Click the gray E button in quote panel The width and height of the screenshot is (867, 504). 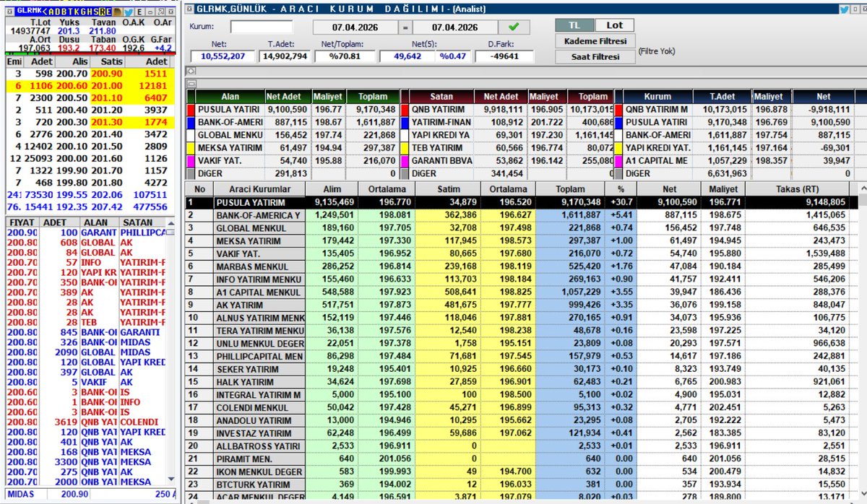click(139, 12)
